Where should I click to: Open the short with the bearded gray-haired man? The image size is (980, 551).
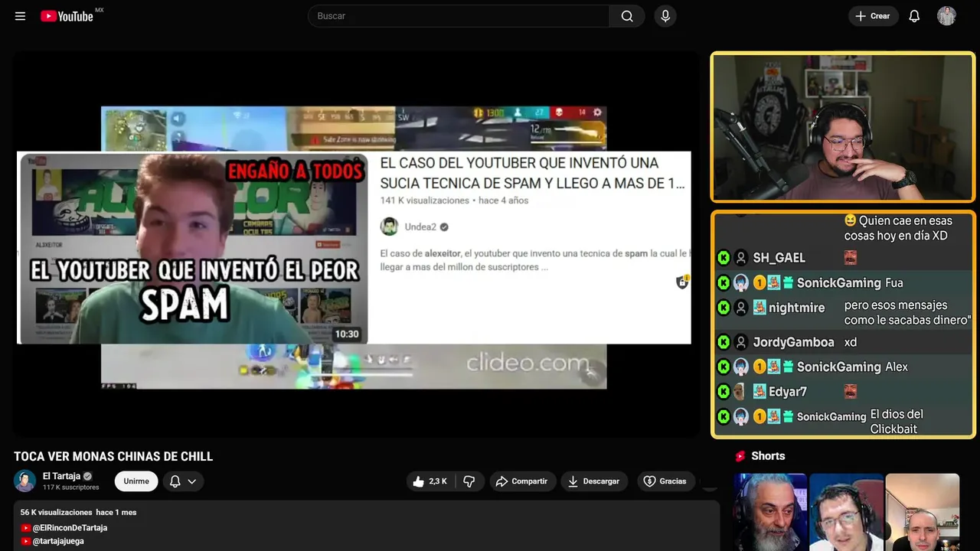(x=770, y=512)
